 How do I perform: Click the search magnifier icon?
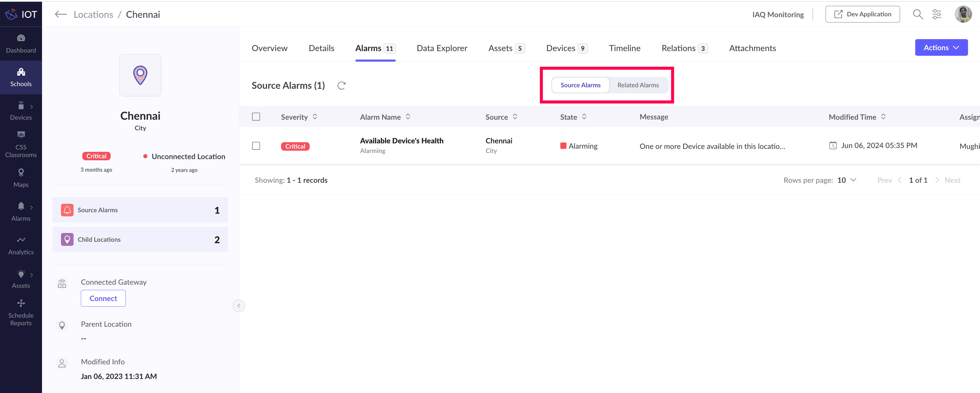(x=917, y=15)
